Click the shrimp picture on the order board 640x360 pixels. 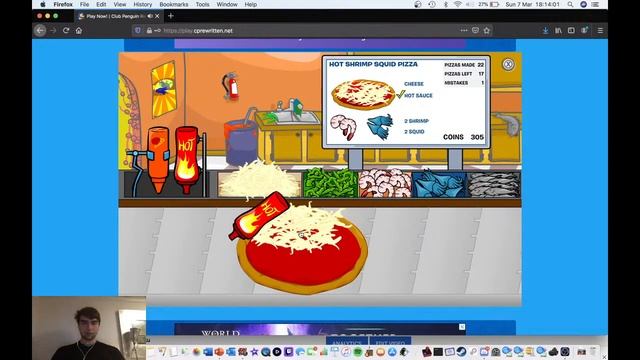[x=343, y=127]
